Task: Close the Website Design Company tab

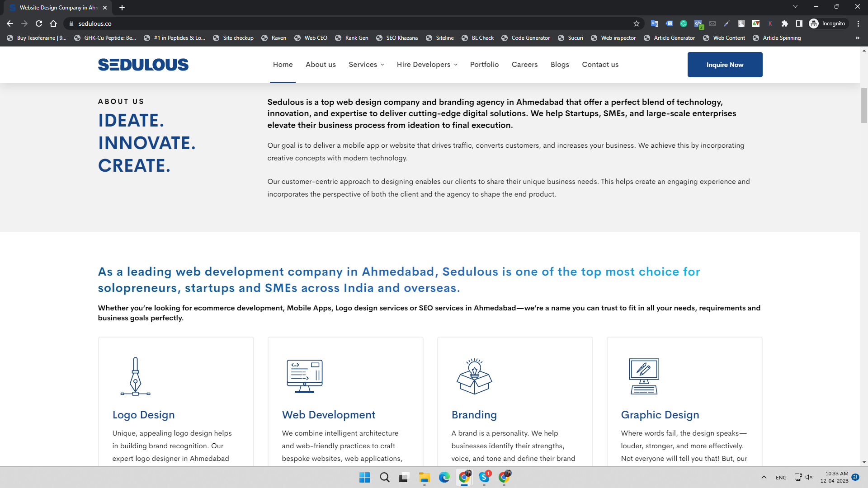Action: click(x=105, y=8)
